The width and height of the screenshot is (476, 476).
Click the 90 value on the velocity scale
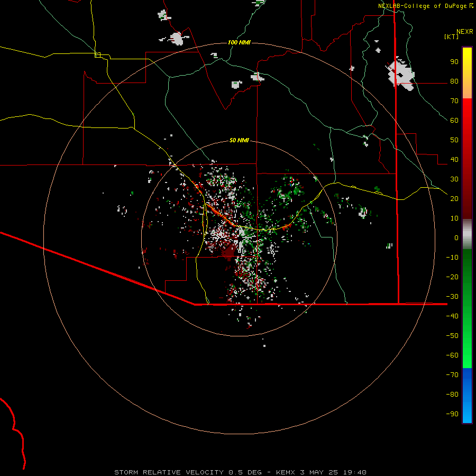pos(454,62)
